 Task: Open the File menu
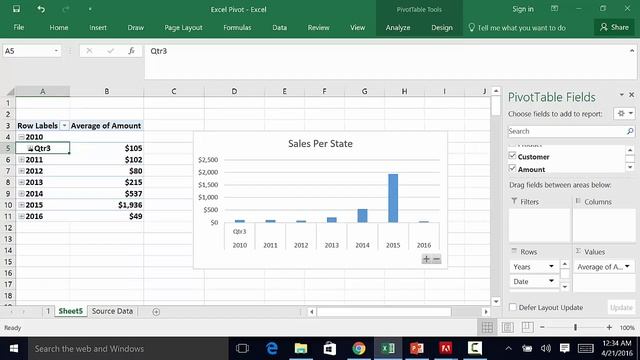pyautogui.click(x=19, y=27)
